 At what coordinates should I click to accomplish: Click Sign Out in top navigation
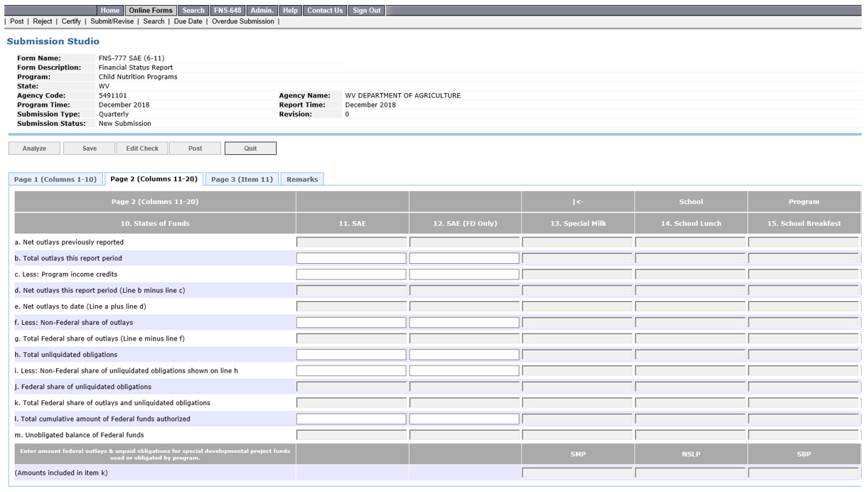coord(367,11)
